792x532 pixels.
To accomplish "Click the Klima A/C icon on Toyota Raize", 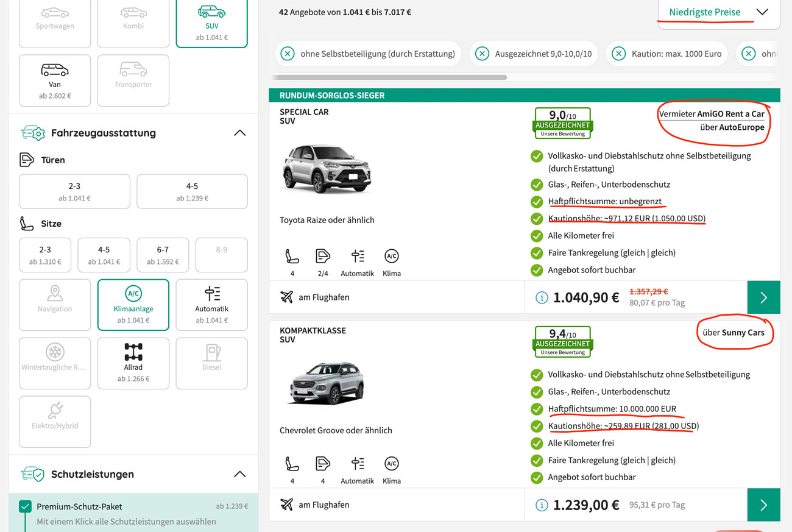I will [x=392, y=256].
